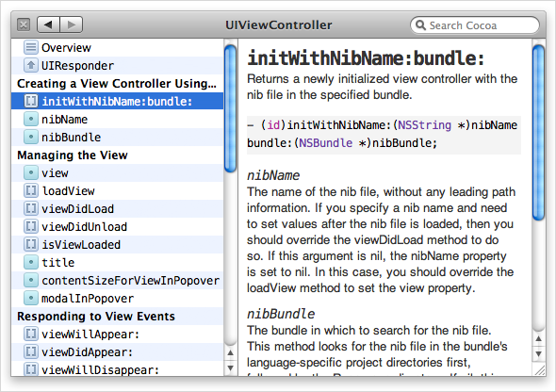Open the Overview entry

point(118,47)
